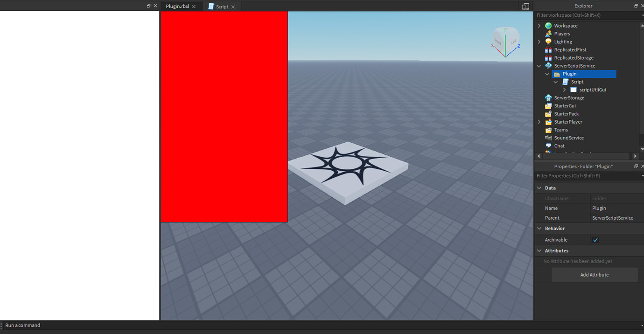
Task: Click the StarterPack service icon
Action: coord(548,113)
